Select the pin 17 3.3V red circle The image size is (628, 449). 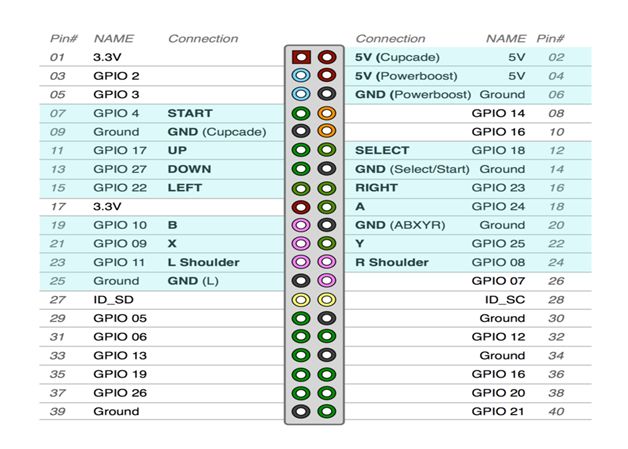click(x=300, y=206)
